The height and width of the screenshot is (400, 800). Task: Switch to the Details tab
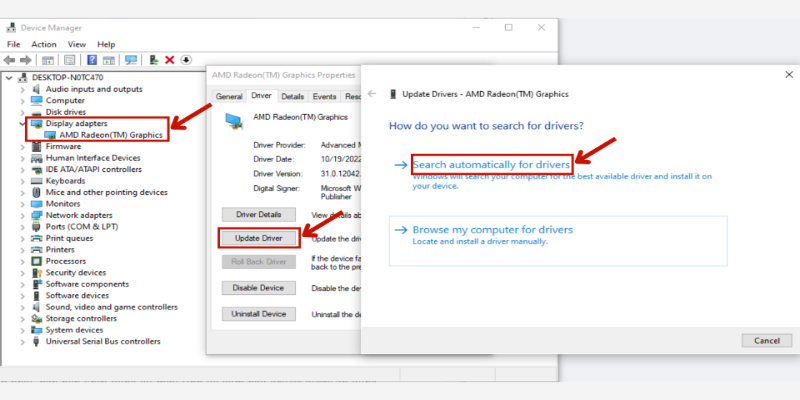(292, 96)
